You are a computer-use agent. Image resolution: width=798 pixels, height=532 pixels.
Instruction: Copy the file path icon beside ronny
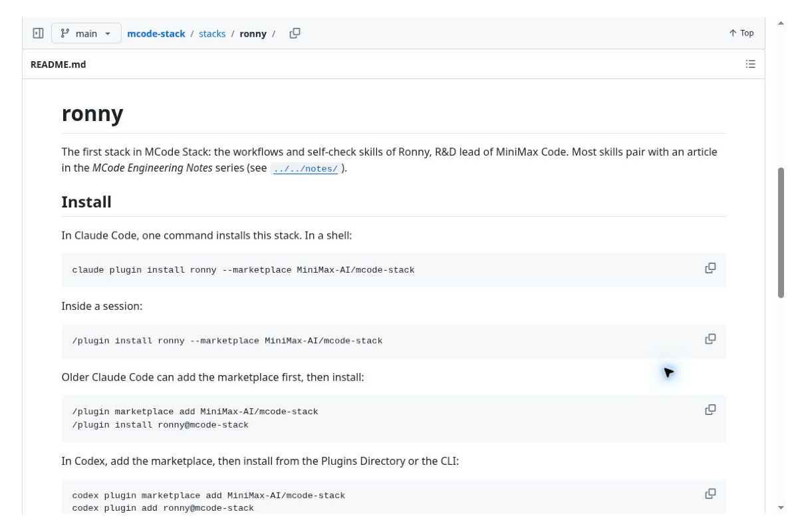[x=295, y=33]
